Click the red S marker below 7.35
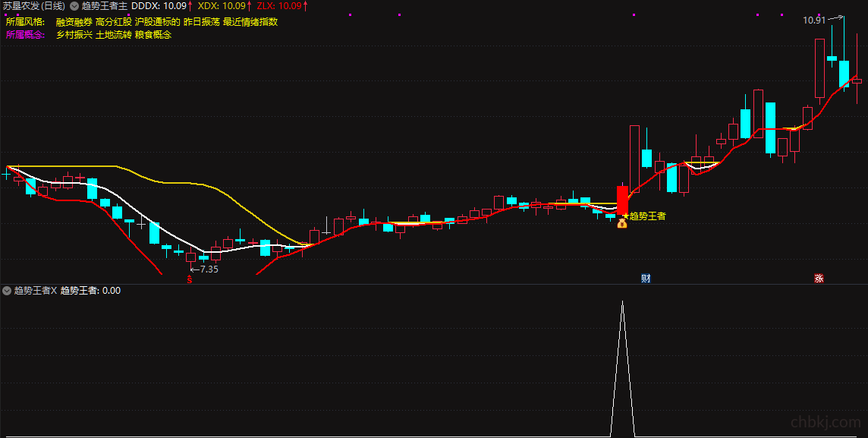Screen dimensions: 868x438 tap(190, 279)
